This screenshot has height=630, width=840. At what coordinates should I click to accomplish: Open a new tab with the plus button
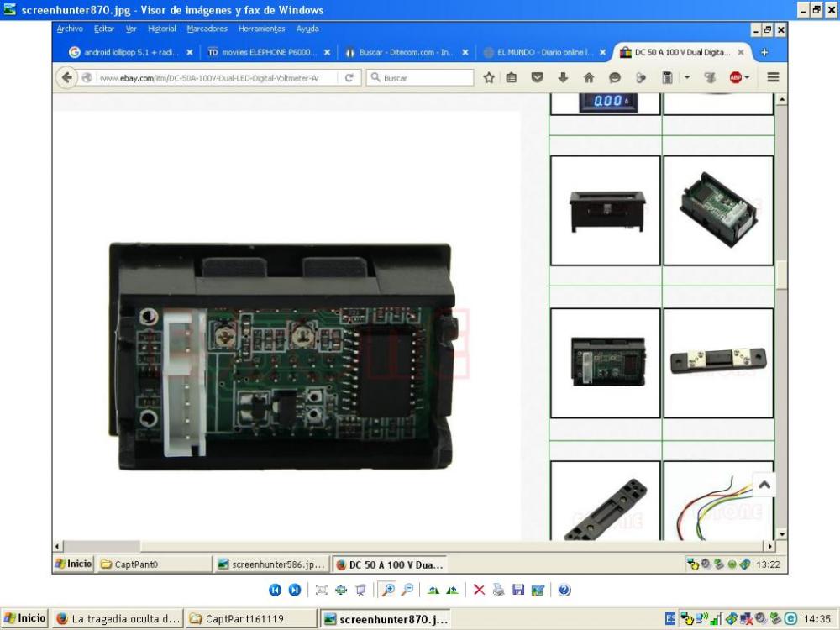(764, 52)
